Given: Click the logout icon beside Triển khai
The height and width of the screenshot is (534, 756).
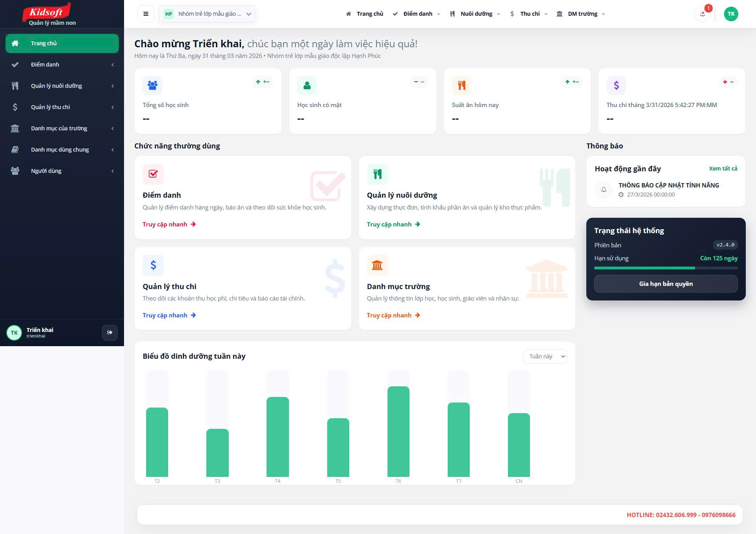Looking at the screenshot, I should click(109, 332).
